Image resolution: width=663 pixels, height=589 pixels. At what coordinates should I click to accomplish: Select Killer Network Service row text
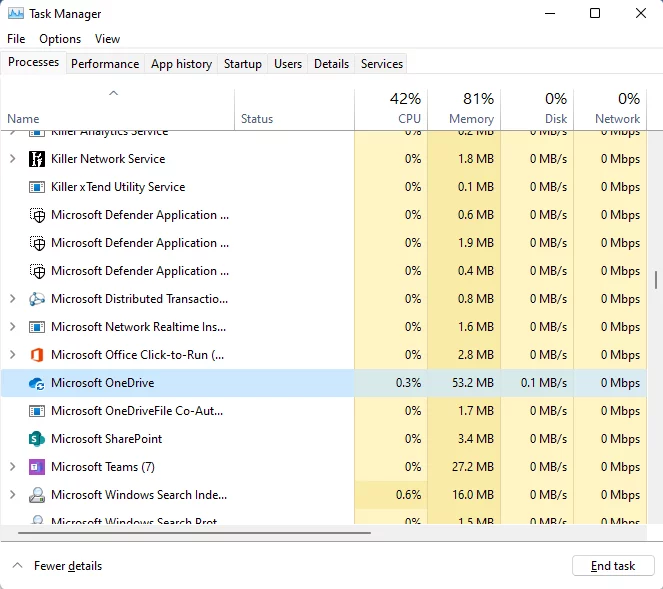click(108, 159)
